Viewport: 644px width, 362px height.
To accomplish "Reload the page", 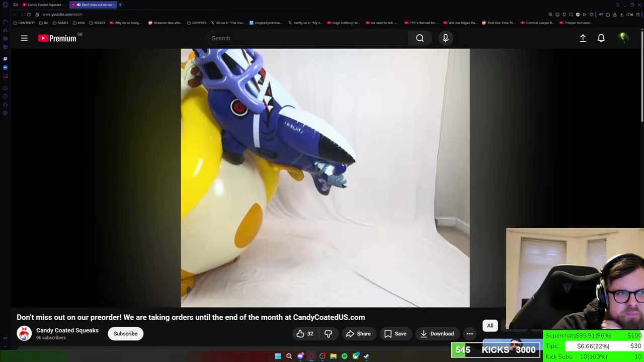I will pos(29,15).
